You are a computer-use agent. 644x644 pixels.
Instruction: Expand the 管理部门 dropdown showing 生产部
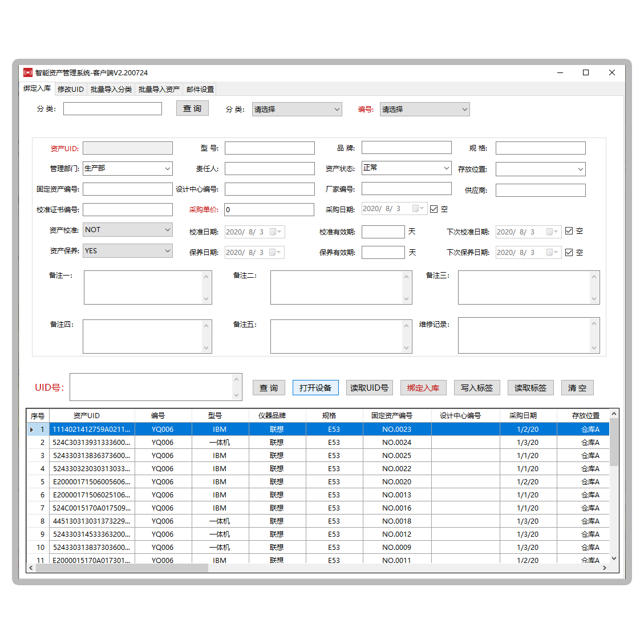click(167, 169)
